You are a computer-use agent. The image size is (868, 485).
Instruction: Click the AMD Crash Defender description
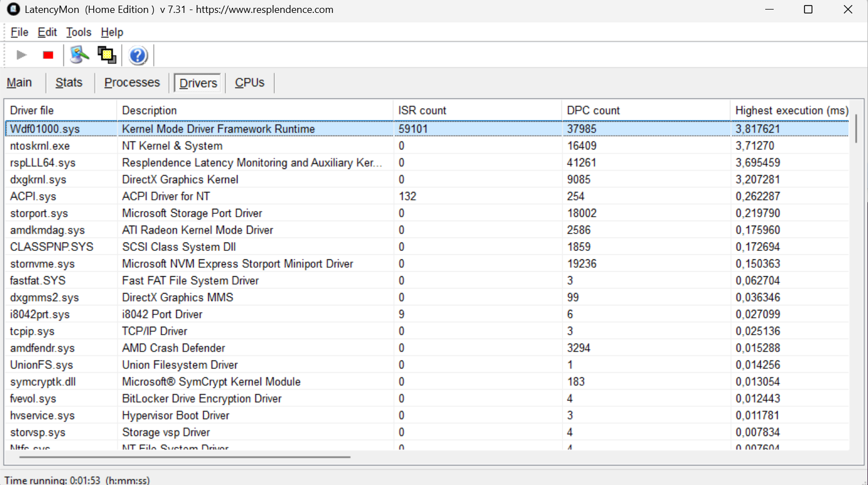tap(173, 348)
